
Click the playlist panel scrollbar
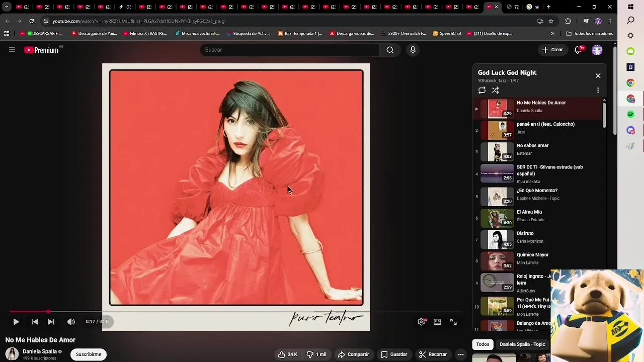point(604,116)
